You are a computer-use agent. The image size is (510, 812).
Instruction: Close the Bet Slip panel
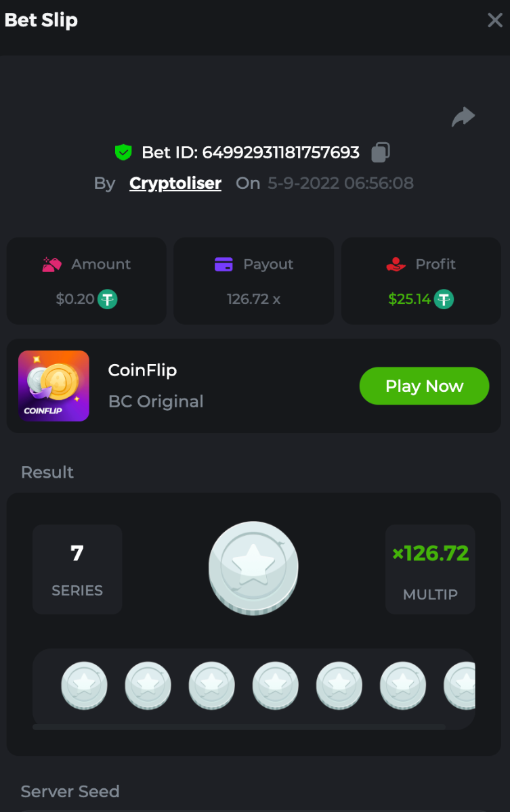495,20
